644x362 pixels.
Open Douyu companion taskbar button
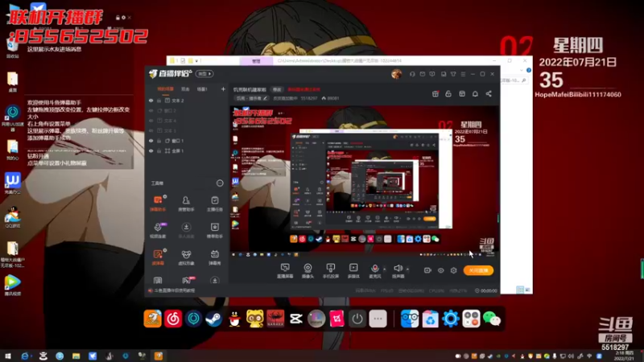(158, 356)
